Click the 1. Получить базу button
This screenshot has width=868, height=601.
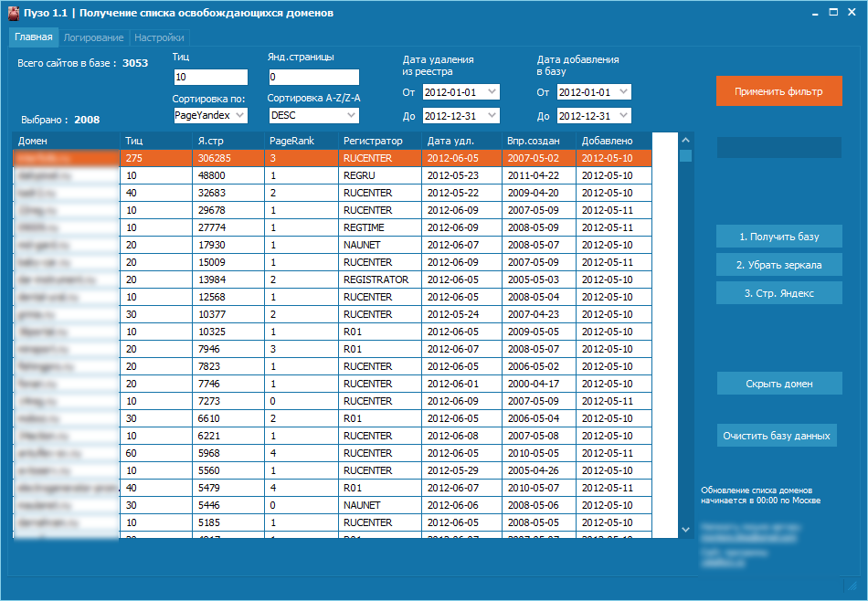coord(778,237)
